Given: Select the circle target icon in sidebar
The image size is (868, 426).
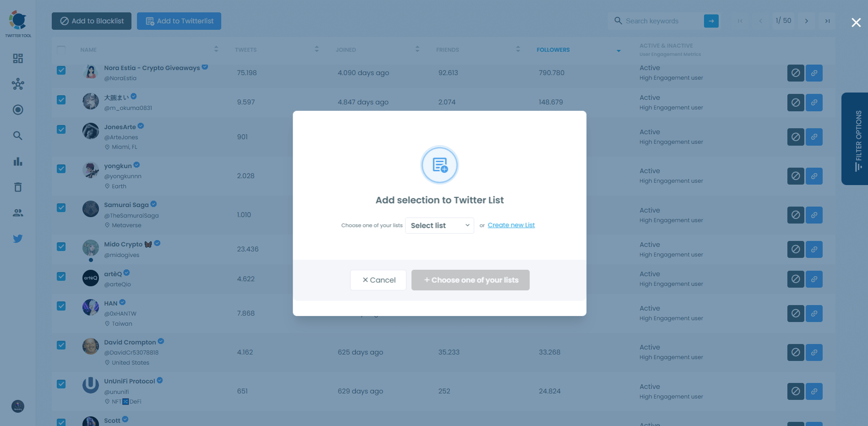Looking at the screenshot, I should (18, 109).
